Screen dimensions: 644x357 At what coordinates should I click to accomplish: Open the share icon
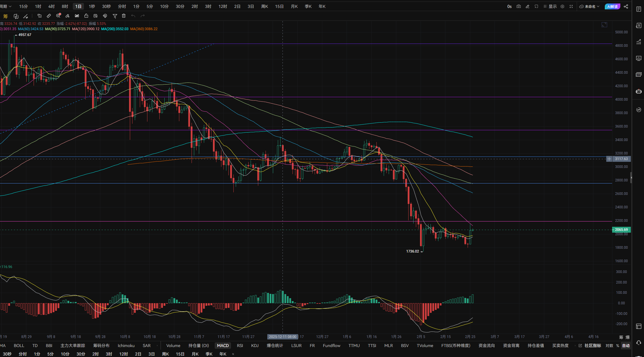click(x=626, y=6)
